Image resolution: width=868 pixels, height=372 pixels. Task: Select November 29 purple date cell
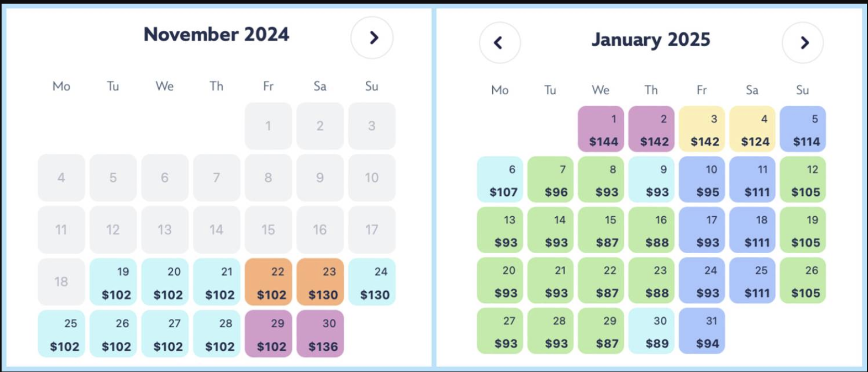[x=269, y=334]
